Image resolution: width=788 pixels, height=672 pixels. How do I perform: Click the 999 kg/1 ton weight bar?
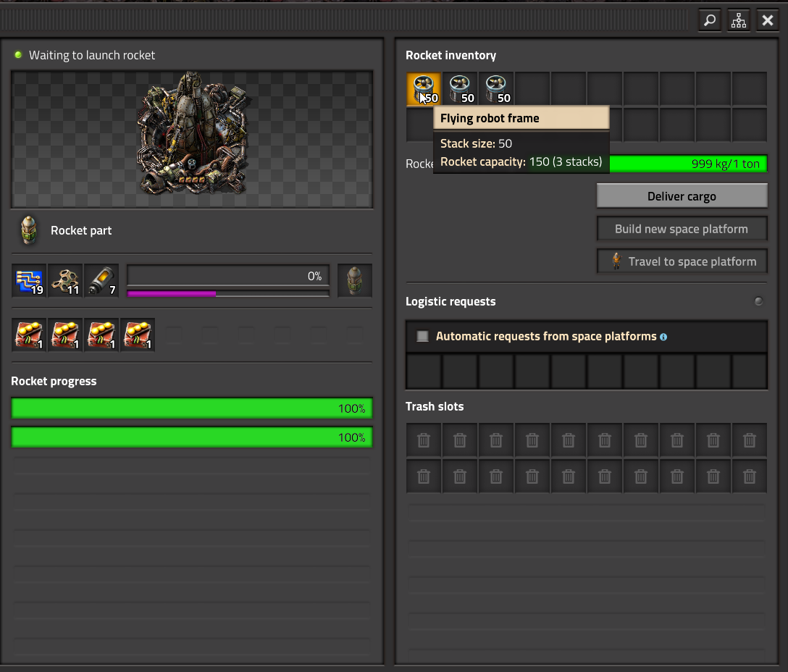(x=688, y=164)
